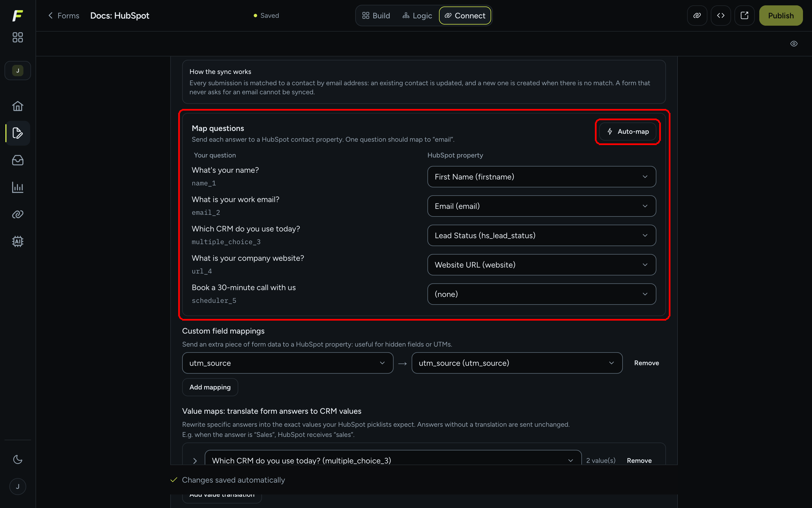This screenshot has height=508, width=812.
Task: Click the share link icon in header
Action: [697, 16]
